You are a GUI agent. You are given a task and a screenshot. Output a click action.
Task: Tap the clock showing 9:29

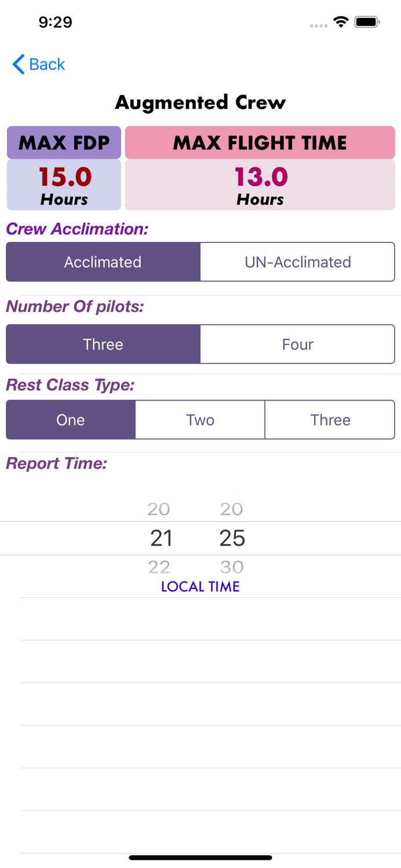pyautogui.click(x=55, y=22)
